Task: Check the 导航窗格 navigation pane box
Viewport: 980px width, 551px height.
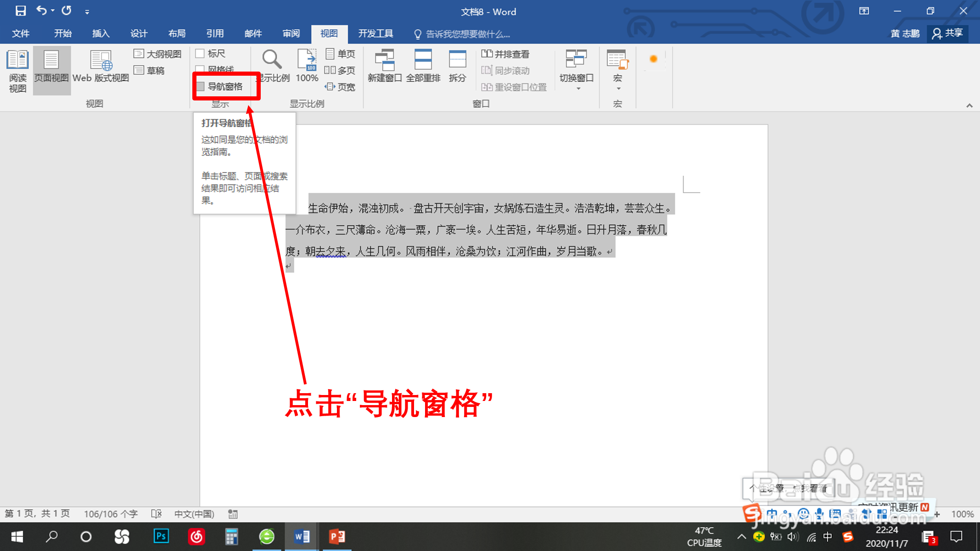Action: pos(201,87)
